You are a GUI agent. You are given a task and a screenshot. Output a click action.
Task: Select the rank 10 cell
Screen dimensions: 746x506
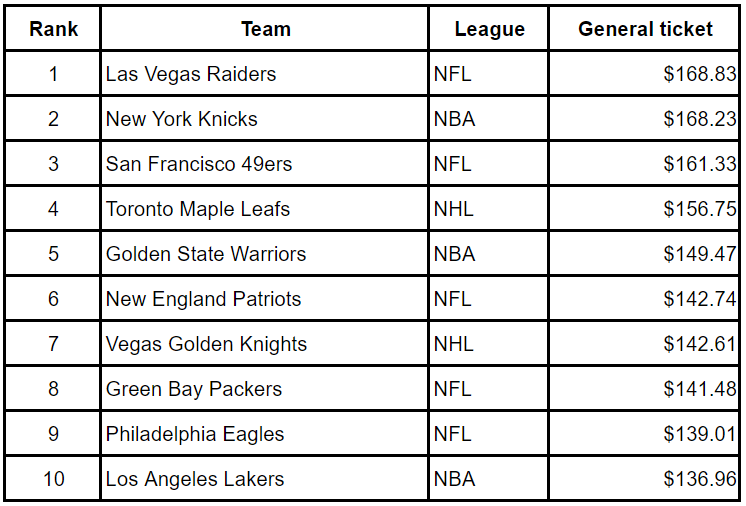(x=54, y=479)
